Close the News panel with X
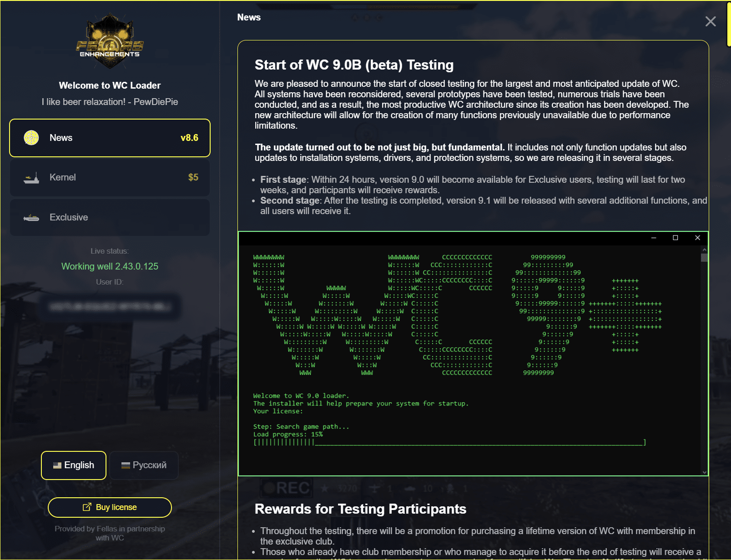Screen dimensions: 731x560 coord(711,21)
